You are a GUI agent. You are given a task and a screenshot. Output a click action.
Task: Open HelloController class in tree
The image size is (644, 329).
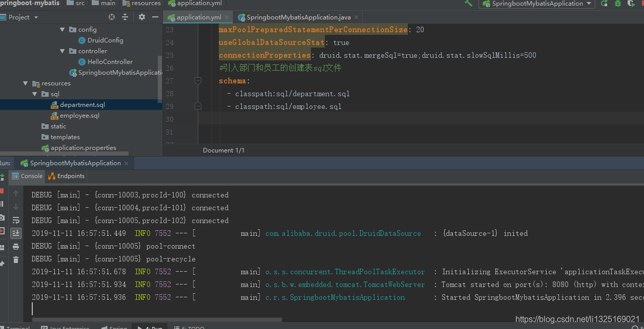105,62
